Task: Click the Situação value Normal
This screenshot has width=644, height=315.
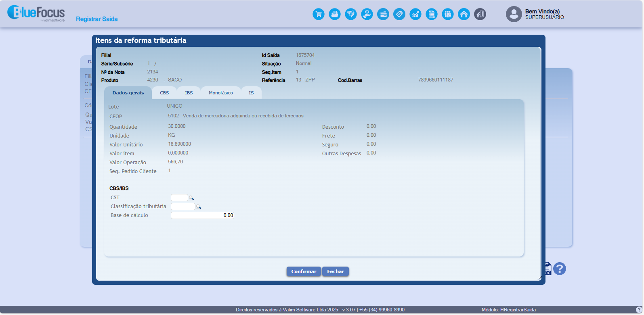Action: click(x=304, y=63)
